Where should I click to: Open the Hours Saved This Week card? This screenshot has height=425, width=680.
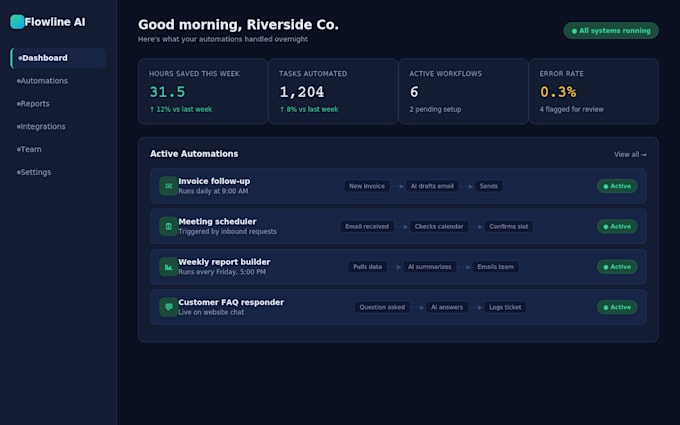point(203,92)
